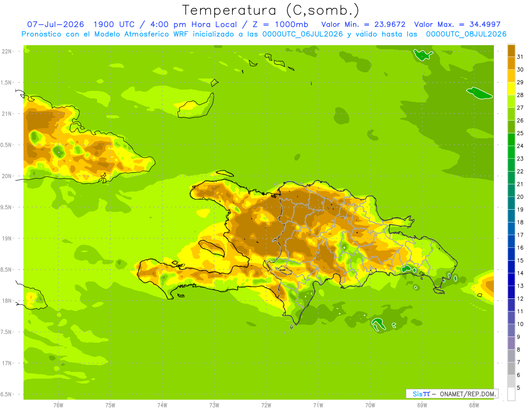Click the '17N' latitude label

coord(8,363)
